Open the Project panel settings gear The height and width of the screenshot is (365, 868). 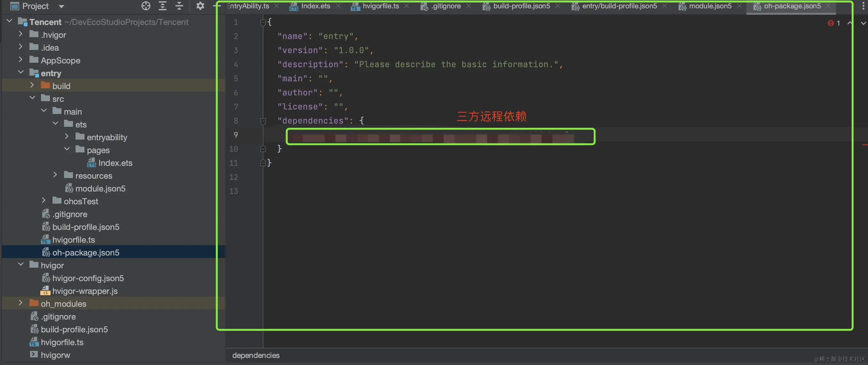click(x=200, y=6)
